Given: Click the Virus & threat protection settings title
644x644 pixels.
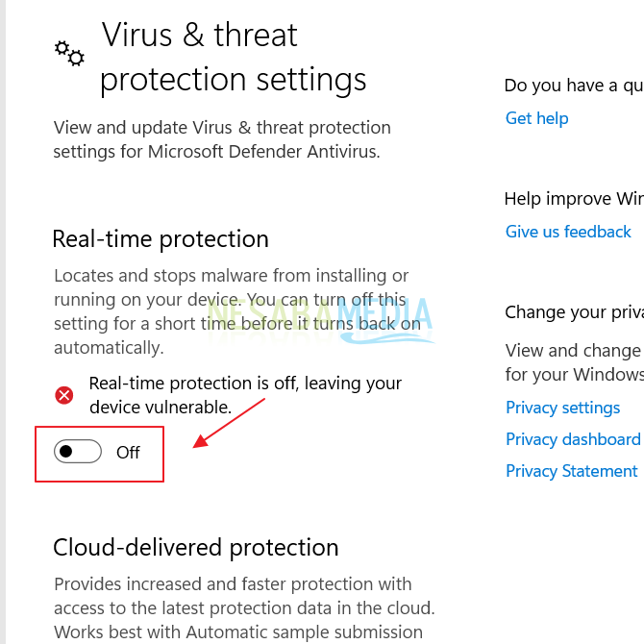Looking at the screenshot, I should (233, 57).
